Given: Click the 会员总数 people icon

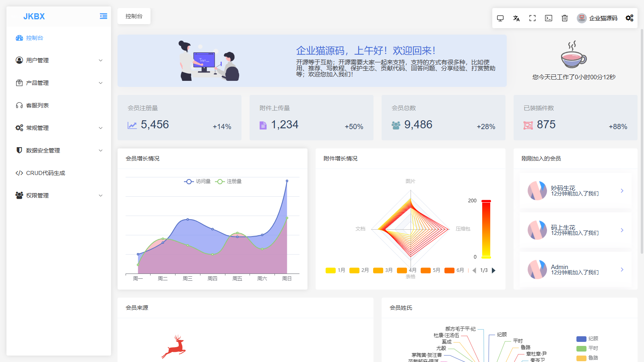Looking at the screenshot, I should point(396,125).
